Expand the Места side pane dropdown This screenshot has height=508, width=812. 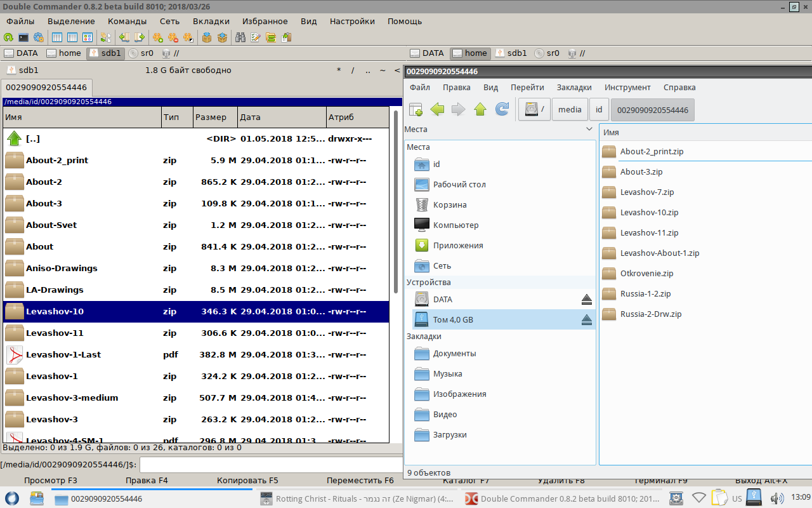(x=589, y=130)
